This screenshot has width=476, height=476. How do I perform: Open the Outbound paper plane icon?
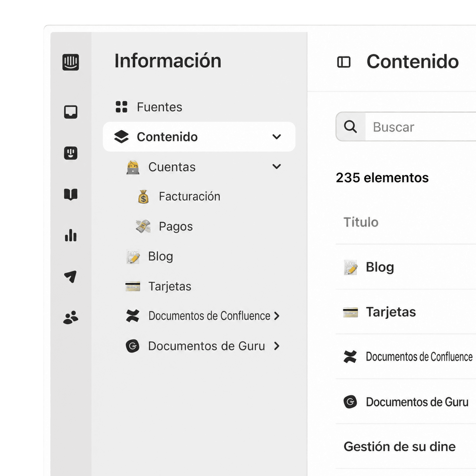[71, 277]
